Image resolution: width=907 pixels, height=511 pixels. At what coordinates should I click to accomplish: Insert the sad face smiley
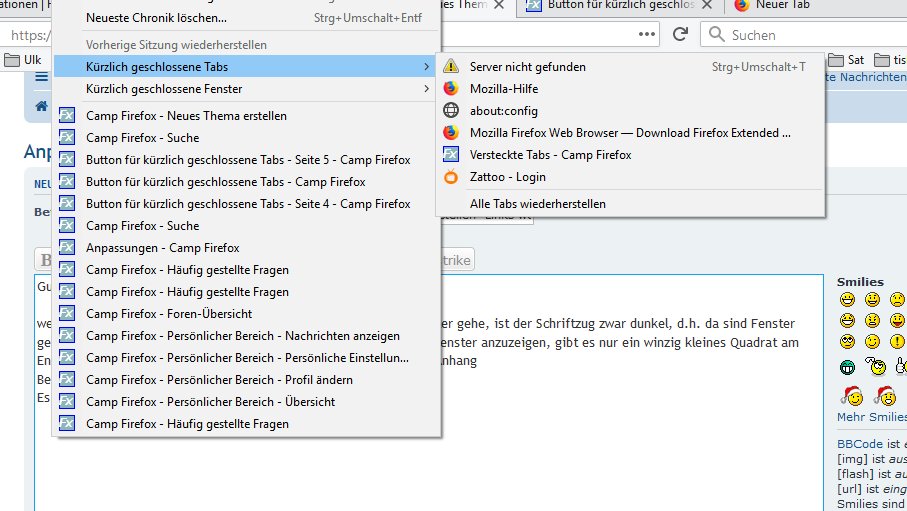tap(897, 299)
